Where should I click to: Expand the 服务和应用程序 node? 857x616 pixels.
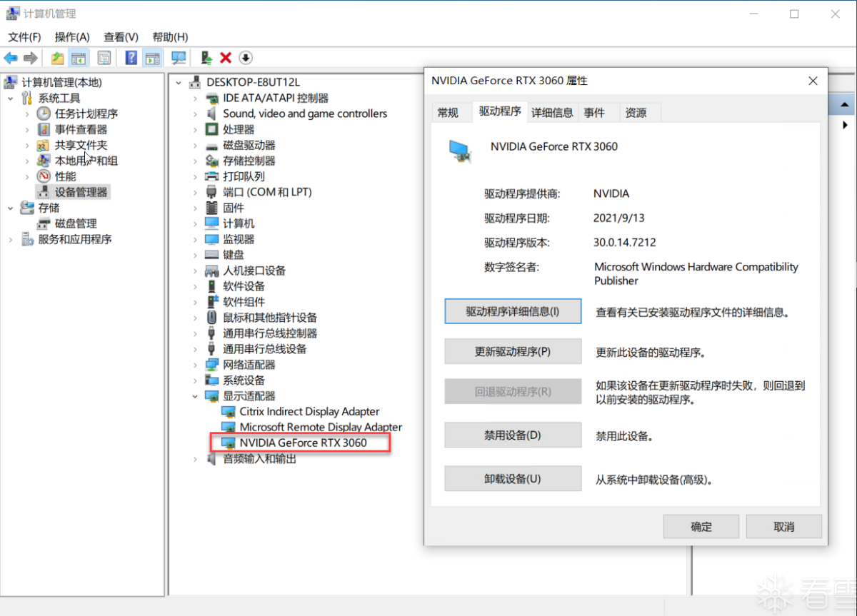11,240
